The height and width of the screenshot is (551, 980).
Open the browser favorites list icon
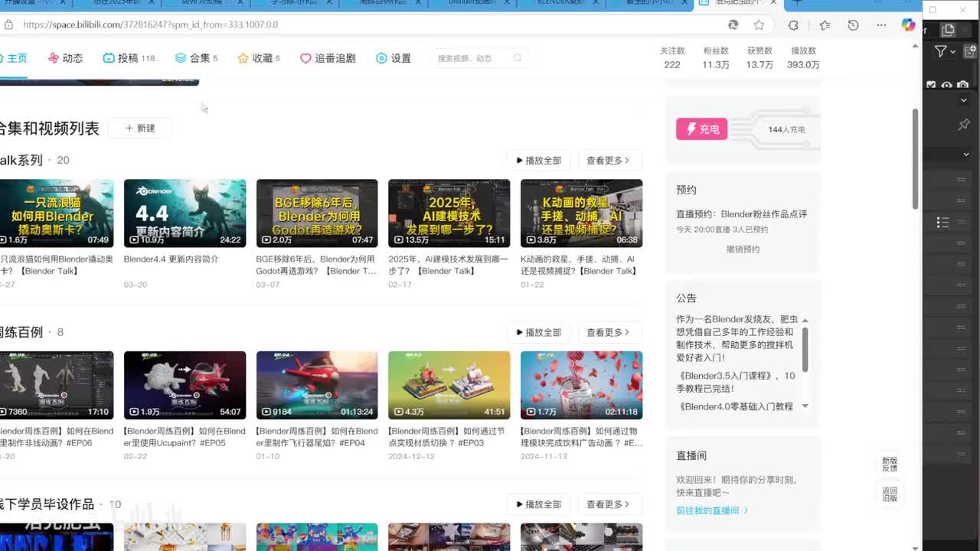tap(825, 24)
